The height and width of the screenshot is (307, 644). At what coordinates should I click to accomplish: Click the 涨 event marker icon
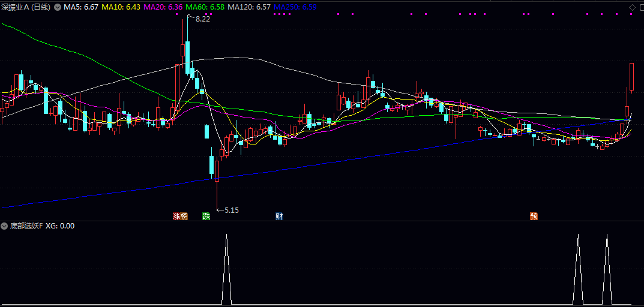(176, 216)
